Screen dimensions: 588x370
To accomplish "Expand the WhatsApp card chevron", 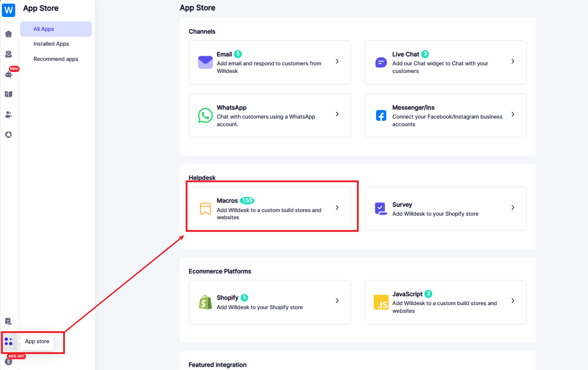I will pyautogui.click(x=337, y=114).
